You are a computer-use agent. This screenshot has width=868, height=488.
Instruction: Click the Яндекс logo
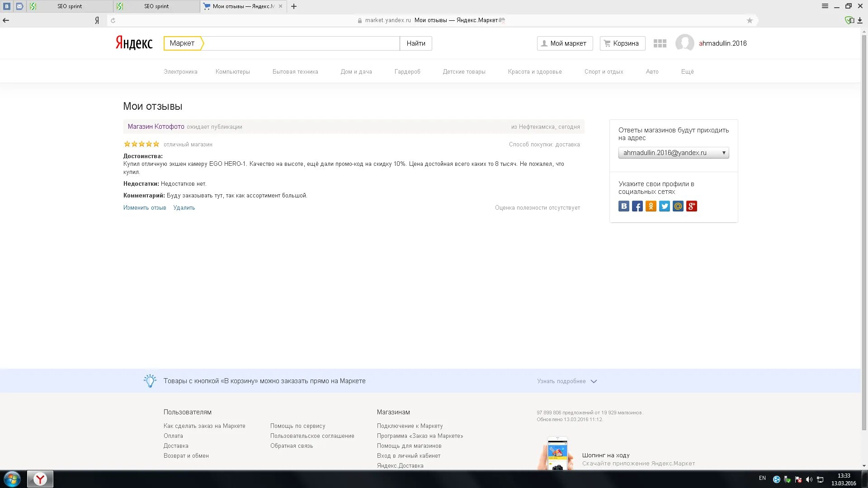click(134, 43)
